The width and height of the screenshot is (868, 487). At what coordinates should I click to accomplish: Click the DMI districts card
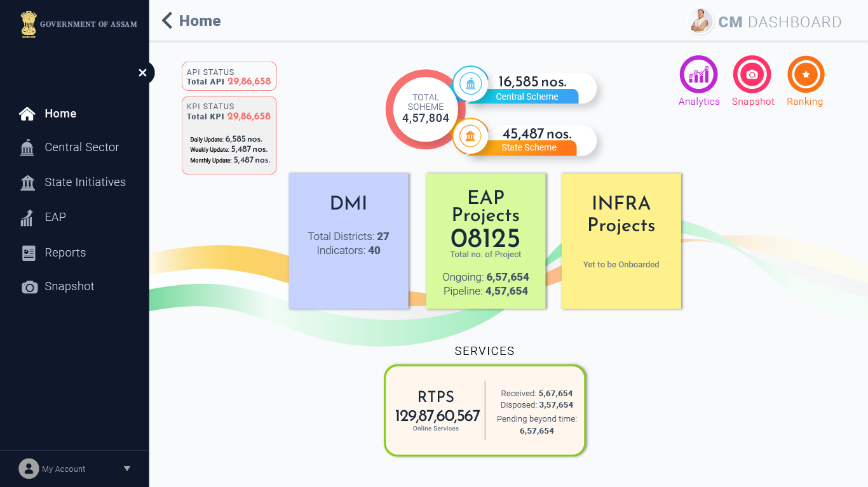pos(348,241)
